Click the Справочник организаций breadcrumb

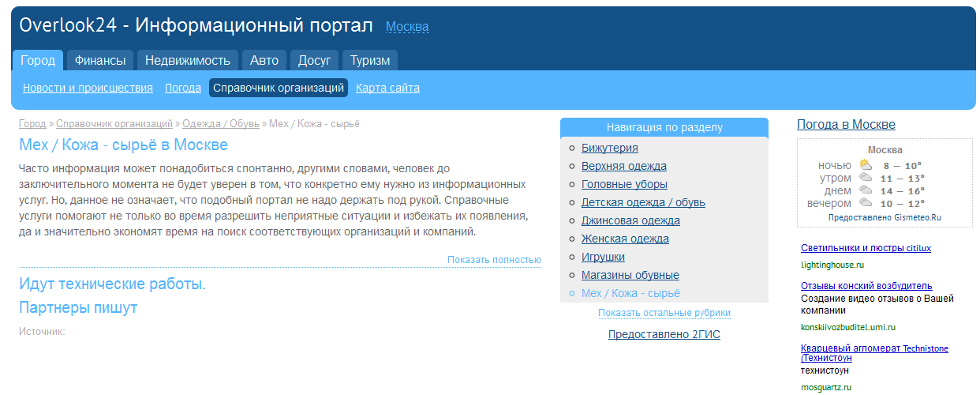pos(114,124)
